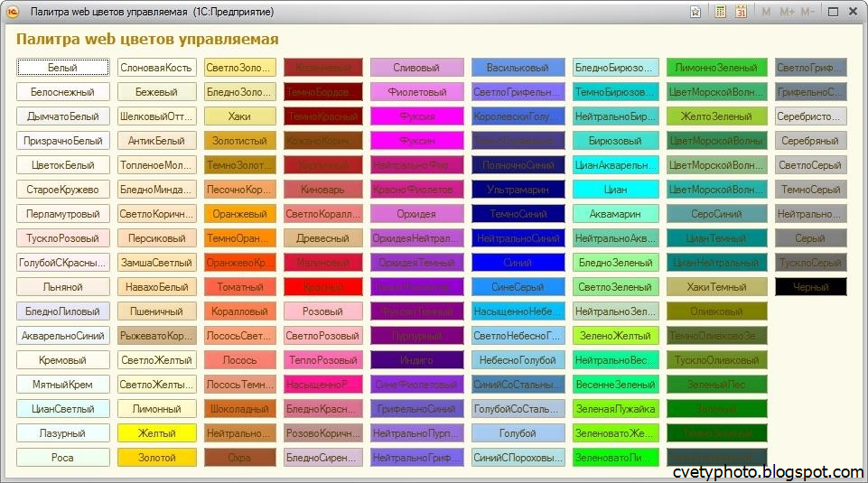Viewport: 868px width, 483px height.
Task: Select the Белый color button
Action: coord(62,68)
